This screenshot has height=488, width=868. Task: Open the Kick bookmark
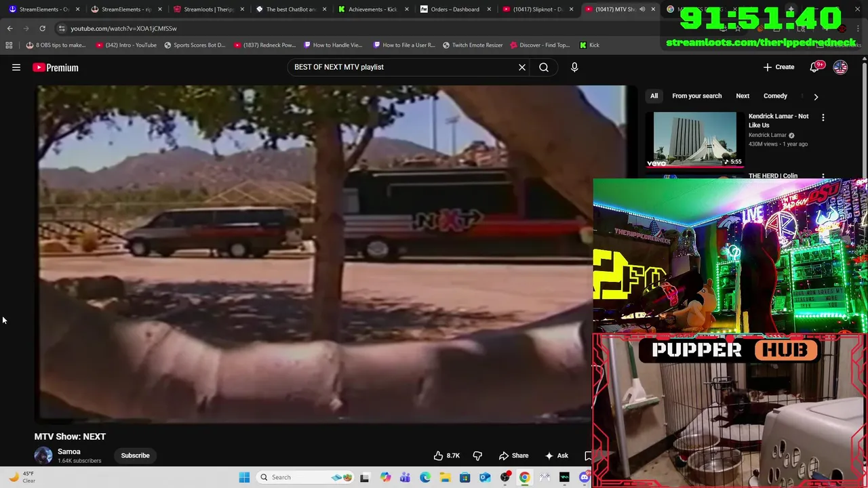coord(589,45)
